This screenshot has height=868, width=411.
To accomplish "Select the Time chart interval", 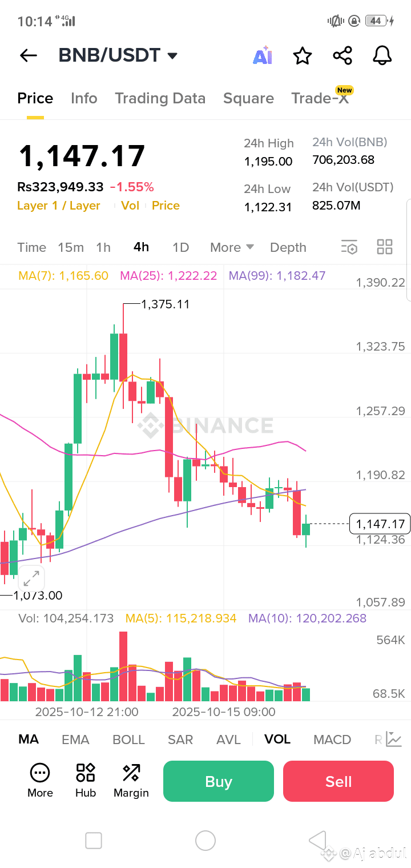I will pos(31,247).
